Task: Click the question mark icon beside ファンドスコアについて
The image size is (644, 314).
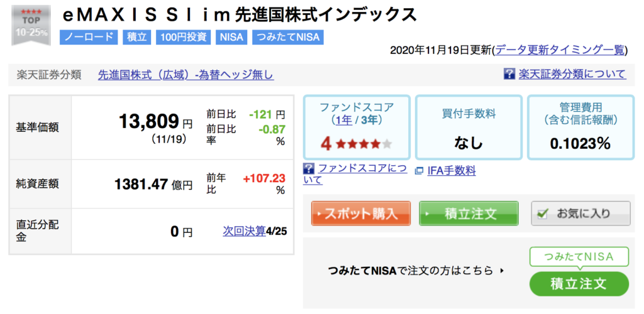Action: [x=309, y=168]
